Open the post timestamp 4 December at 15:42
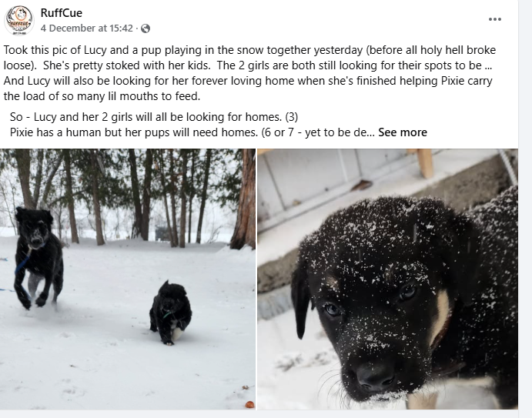The image size is (532, 418). click(88, 28)
